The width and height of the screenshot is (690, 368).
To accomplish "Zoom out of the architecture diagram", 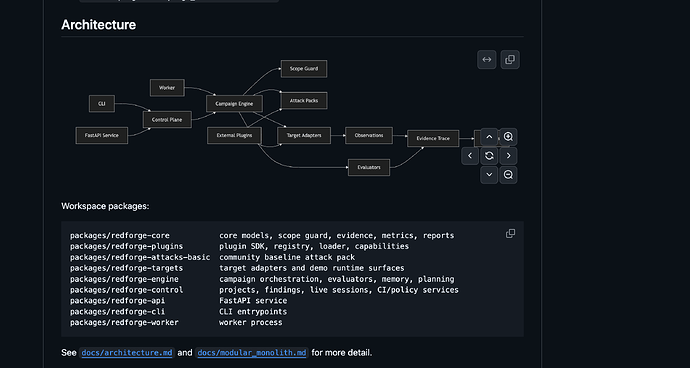I will [x=508, y=175].
